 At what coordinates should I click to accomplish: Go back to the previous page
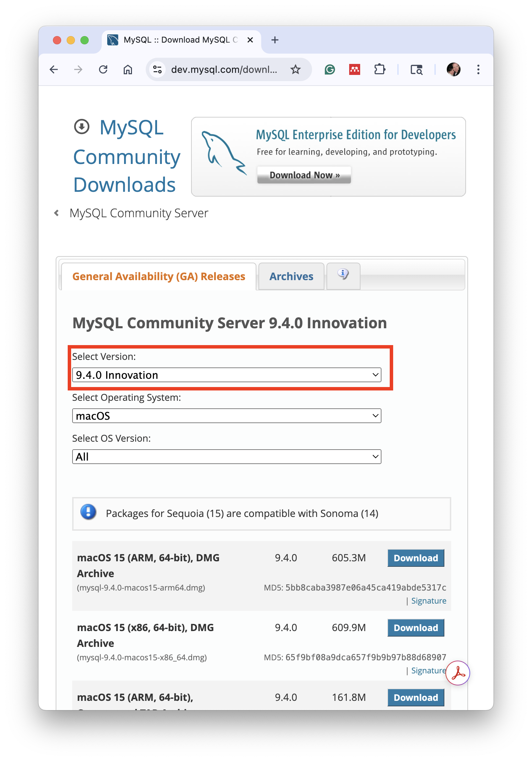54,69
